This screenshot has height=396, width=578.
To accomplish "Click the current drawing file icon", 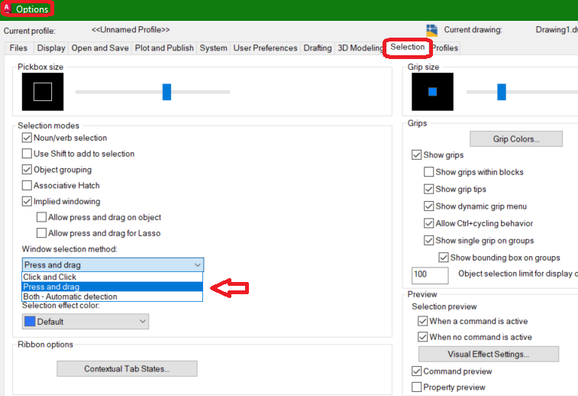I will (x=432, y=30).
